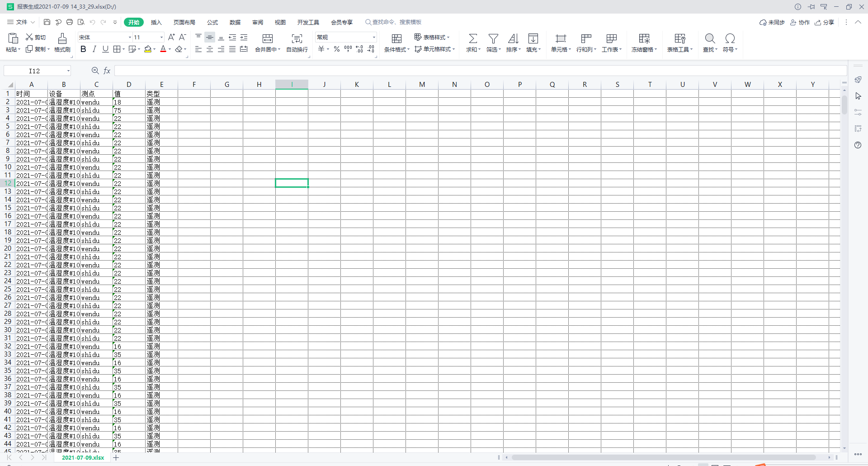Switch to the 数据 tab

coord(235,22)
